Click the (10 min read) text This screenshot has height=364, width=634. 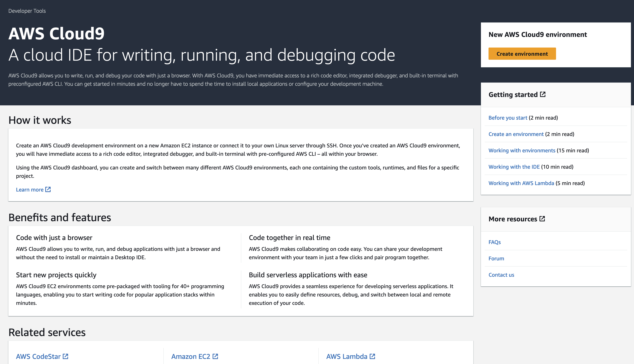click(x=557, y=167)
